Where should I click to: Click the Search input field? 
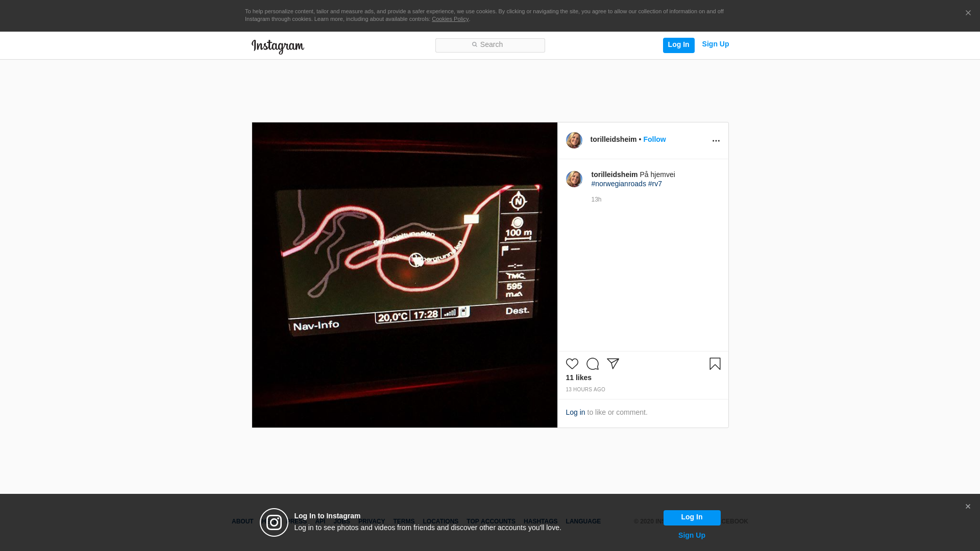click(490, 45)
